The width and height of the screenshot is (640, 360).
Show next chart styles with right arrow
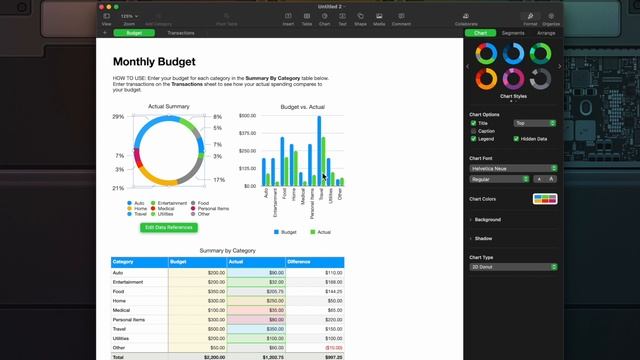(560, 67)
